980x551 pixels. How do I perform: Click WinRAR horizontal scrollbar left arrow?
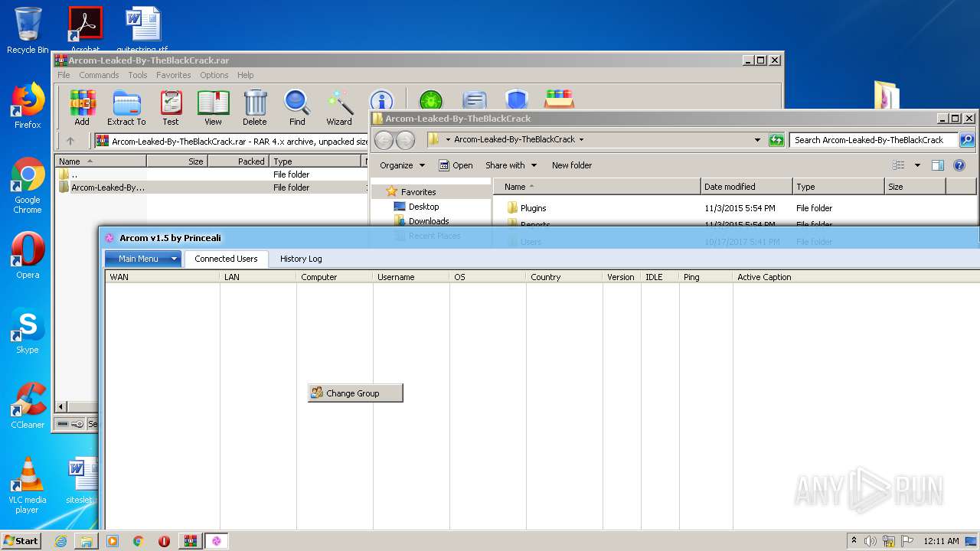62,407
